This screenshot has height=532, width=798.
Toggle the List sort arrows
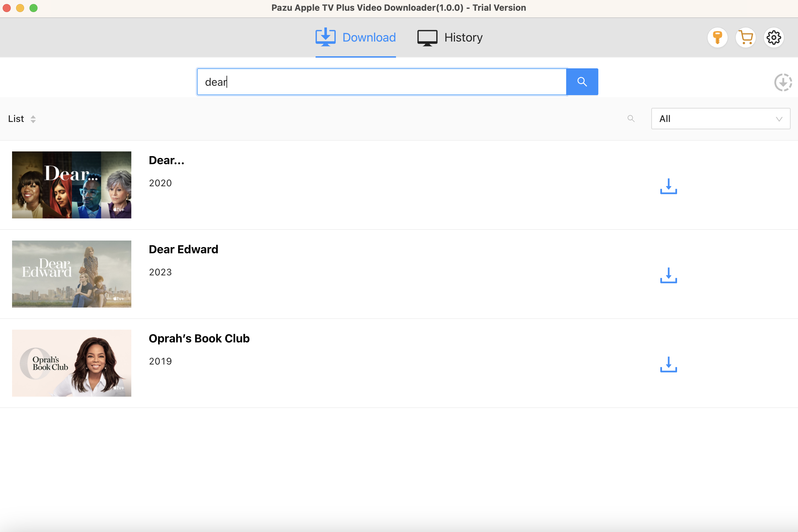click(33, 119)
